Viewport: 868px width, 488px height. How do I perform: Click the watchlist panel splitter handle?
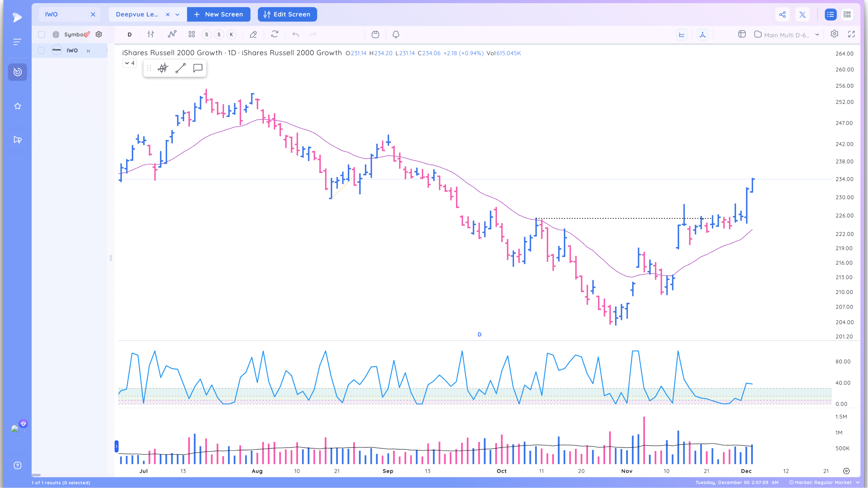point(111,258)
